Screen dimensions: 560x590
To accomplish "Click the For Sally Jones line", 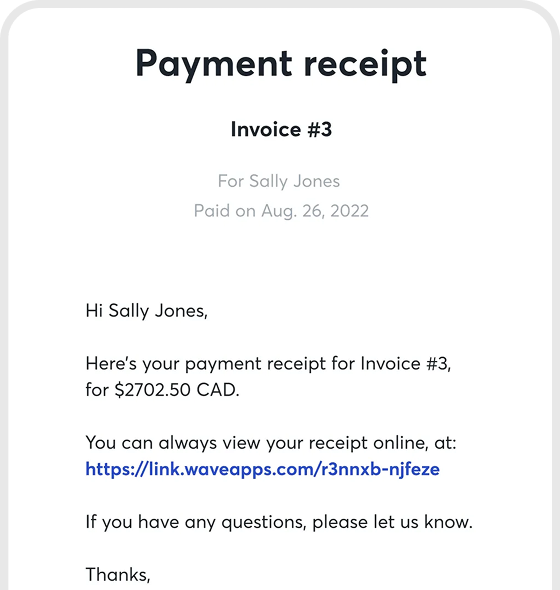I will point(279,182).
